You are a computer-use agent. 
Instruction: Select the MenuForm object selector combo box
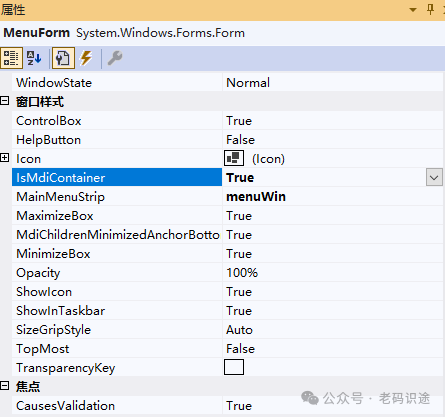pyautogui.click(x=222, y=33)
